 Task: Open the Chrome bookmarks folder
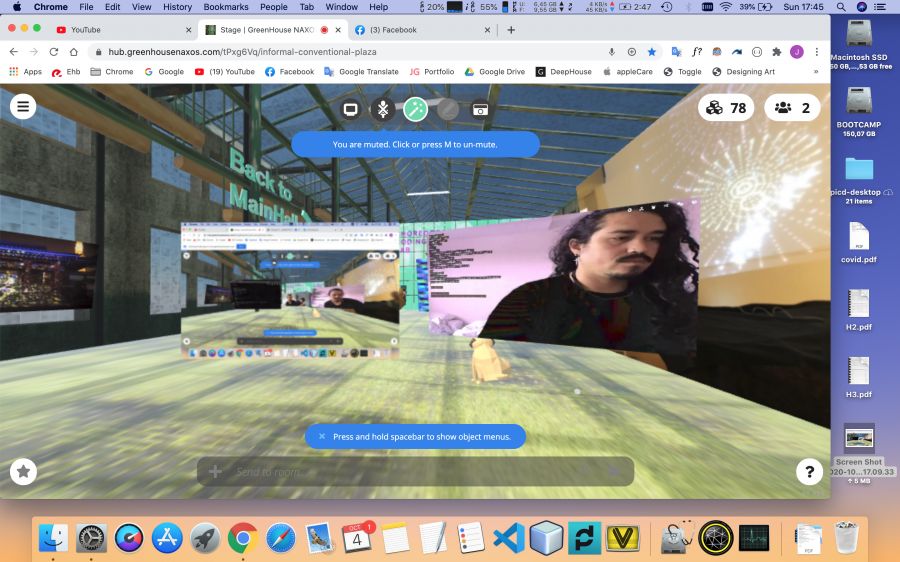pyautogui.click(x=112, y=72)
